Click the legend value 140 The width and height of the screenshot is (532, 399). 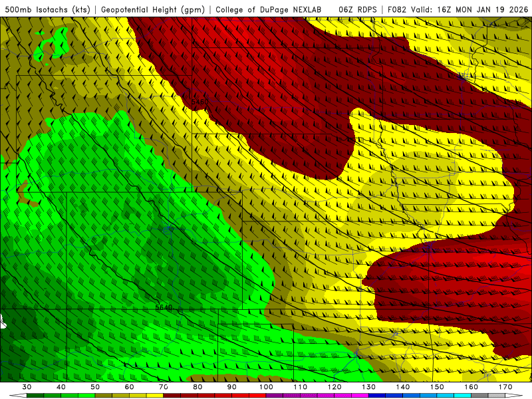(x=403, y=387)
